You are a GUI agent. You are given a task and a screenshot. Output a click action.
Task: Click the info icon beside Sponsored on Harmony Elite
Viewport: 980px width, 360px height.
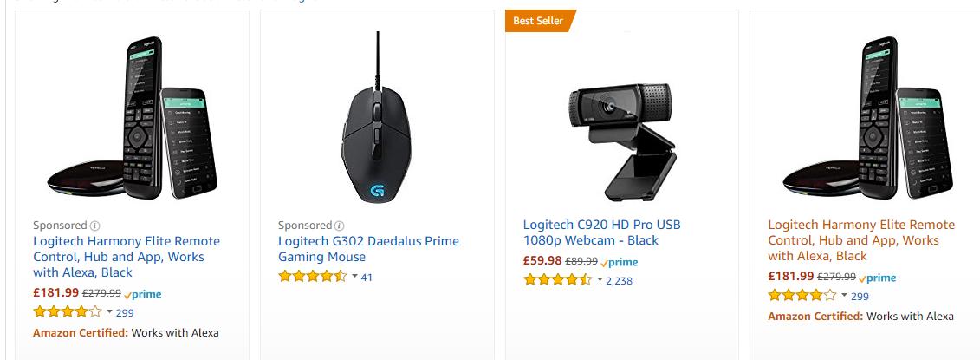coord(95,225)
